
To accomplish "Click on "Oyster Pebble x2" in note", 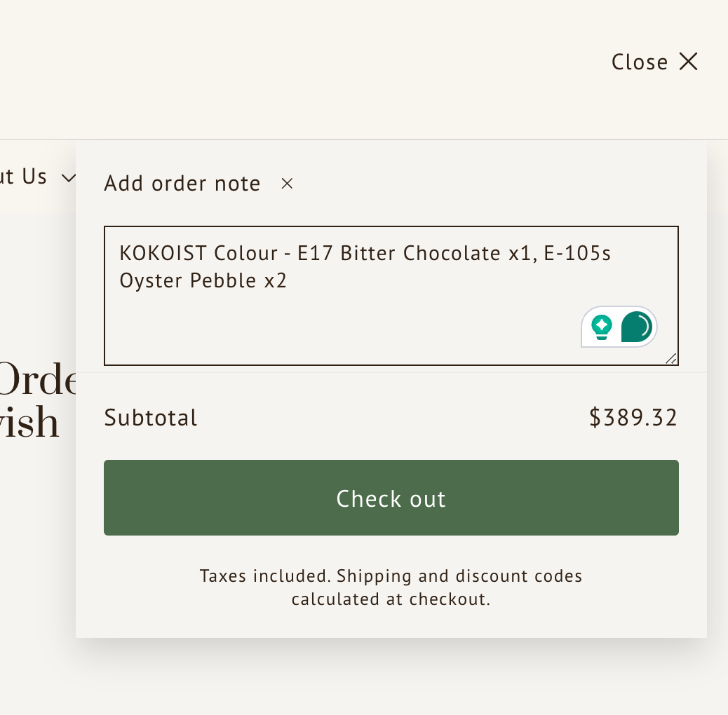I will coord(203,281).
